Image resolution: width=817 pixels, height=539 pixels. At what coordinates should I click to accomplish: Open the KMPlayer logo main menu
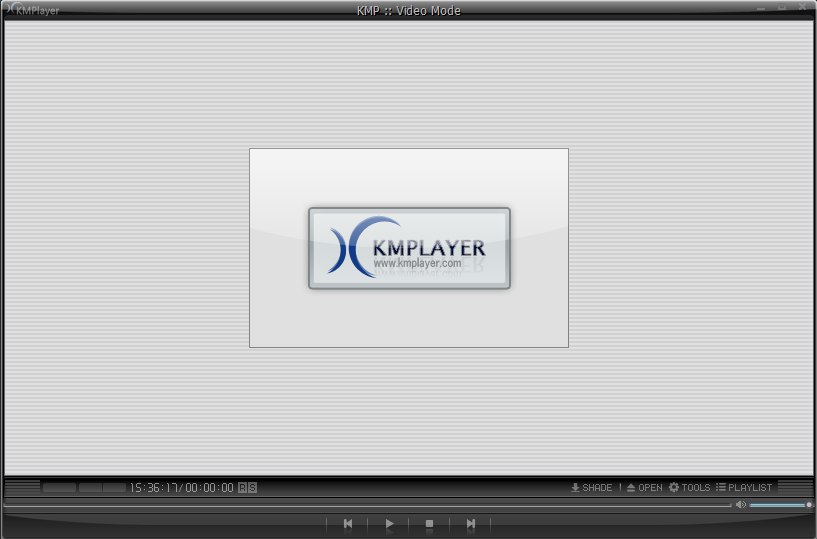pyautogui.click(x=32, y=9)
